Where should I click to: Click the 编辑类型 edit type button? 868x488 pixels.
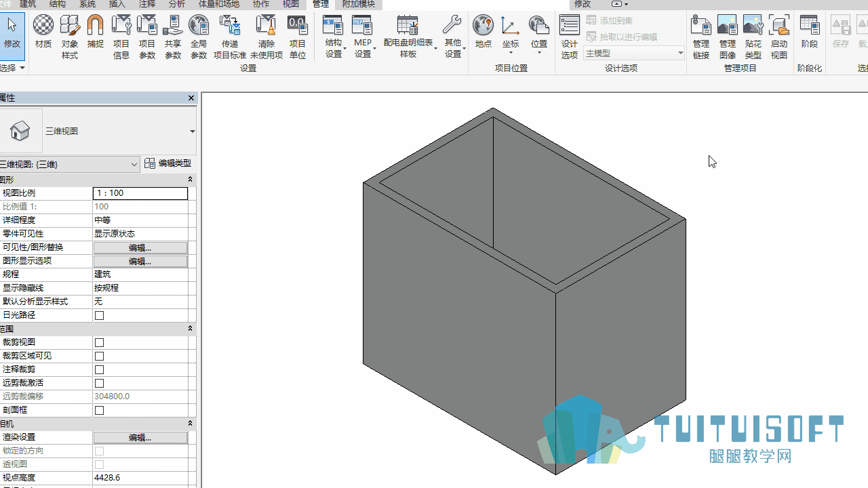(168, 163)
